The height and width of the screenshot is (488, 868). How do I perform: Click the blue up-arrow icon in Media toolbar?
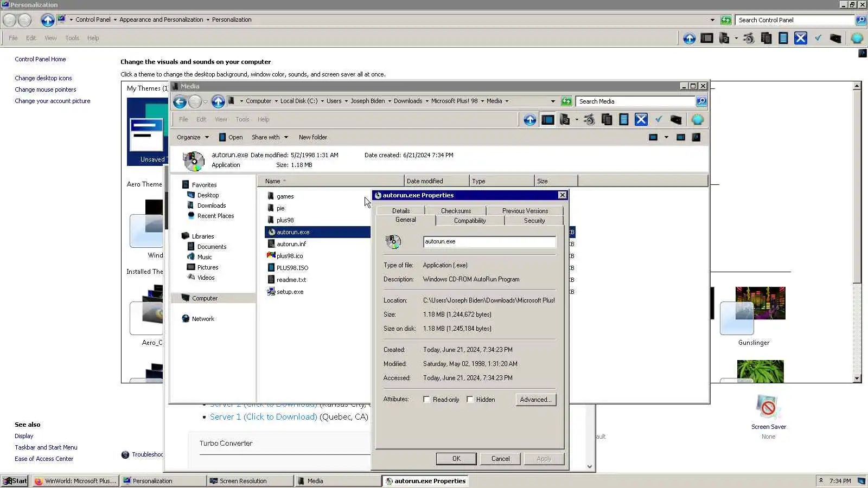pyautogui.click(x=530, y=119)
